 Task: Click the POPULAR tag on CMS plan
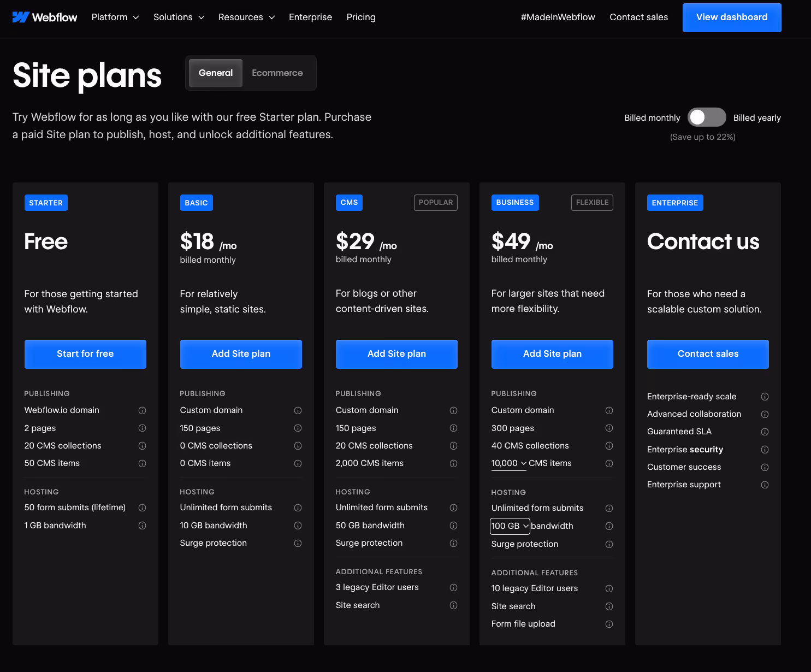(436, 203)
